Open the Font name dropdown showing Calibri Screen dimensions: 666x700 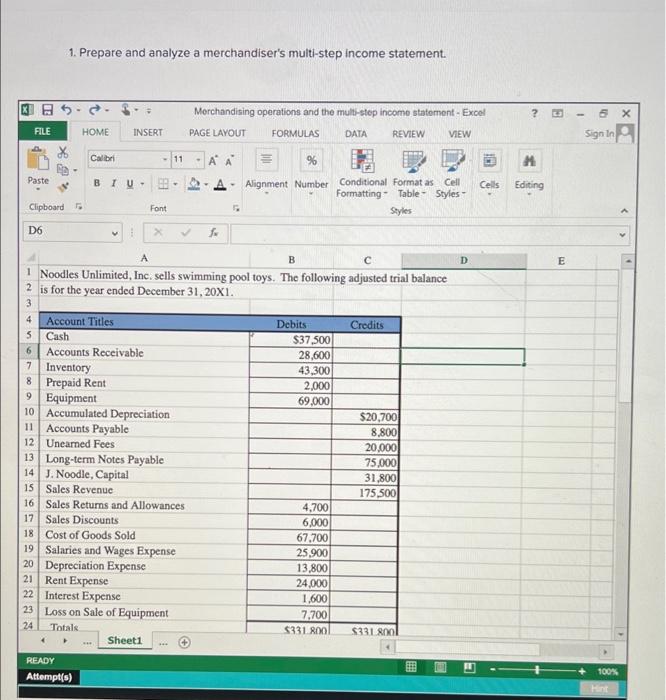[165, 159]
